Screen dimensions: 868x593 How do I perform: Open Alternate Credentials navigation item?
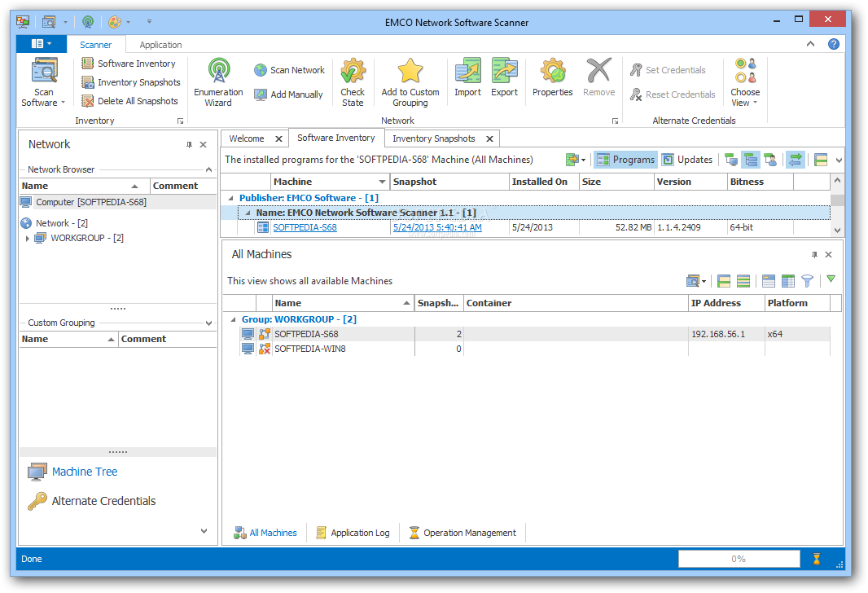[x=92, y=501]
